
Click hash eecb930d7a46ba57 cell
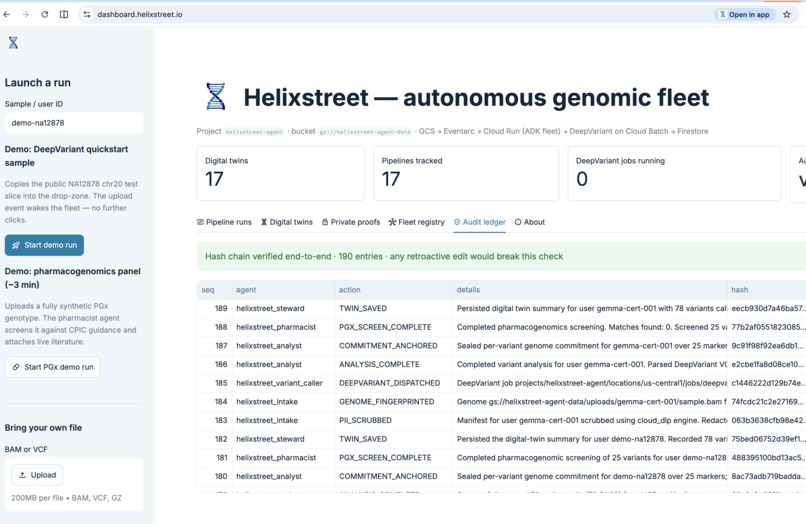click(x=768, y=309)
